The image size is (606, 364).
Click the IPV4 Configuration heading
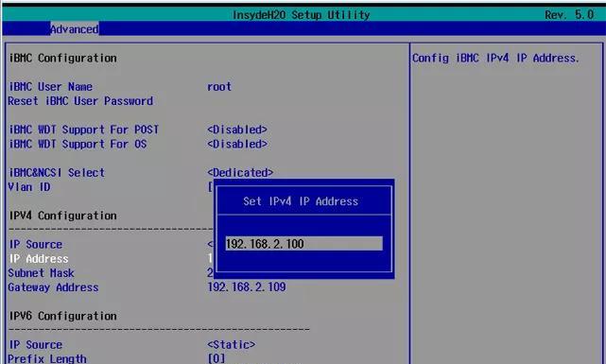pos(62,216)
